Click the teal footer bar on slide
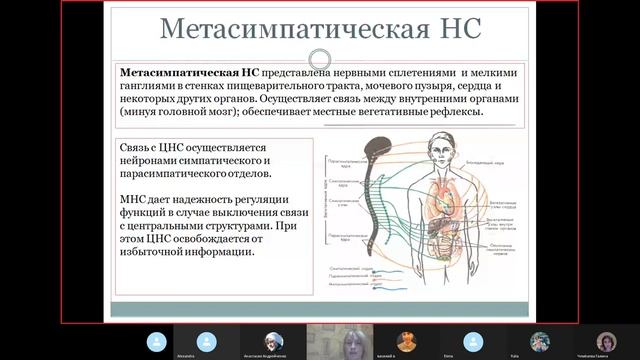 (x=320, y=309)
